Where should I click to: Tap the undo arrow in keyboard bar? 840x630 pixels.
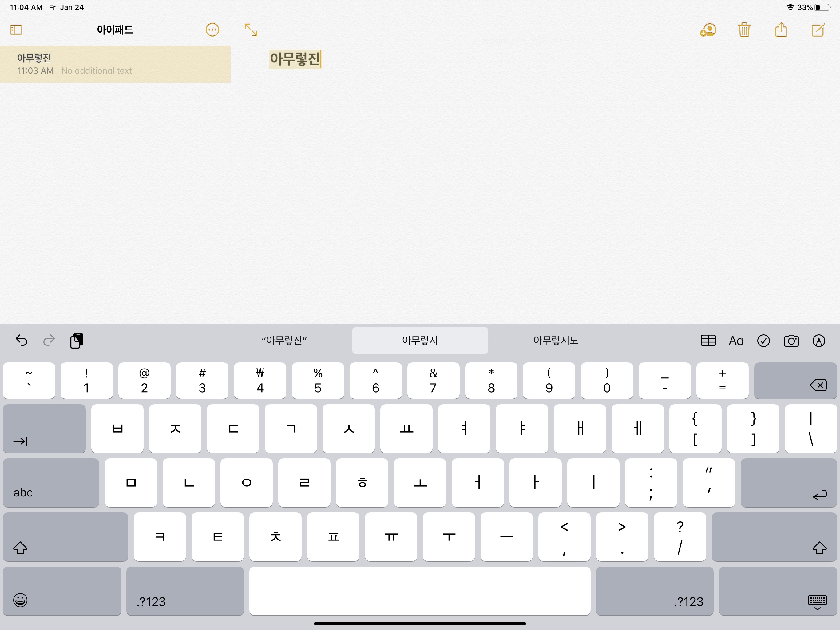tap(21, 340)
